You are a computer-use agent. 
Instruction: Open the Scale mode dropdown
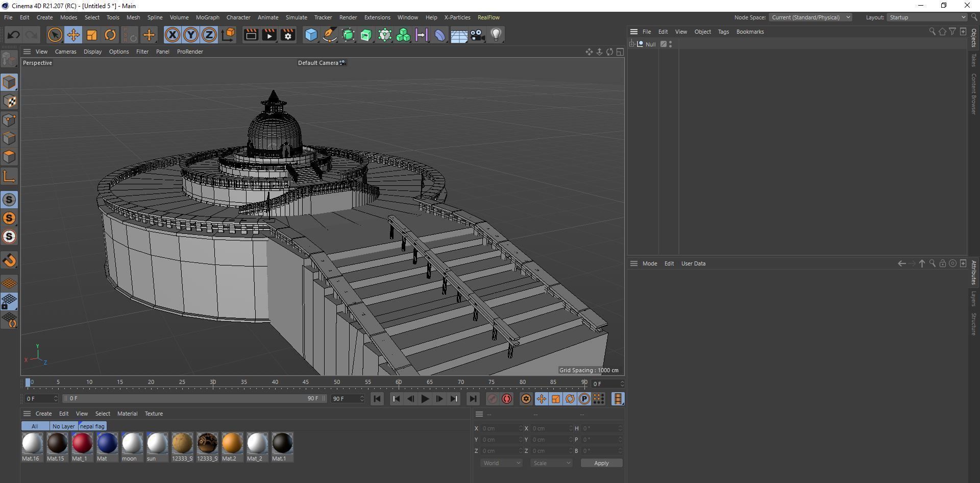[x=551, y=463]
